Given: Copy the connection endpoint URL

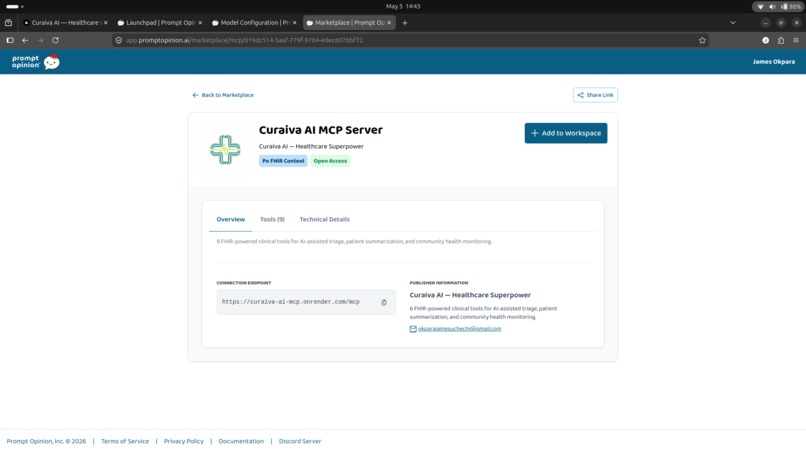Looking at the screenshot, I should [383, 302].
